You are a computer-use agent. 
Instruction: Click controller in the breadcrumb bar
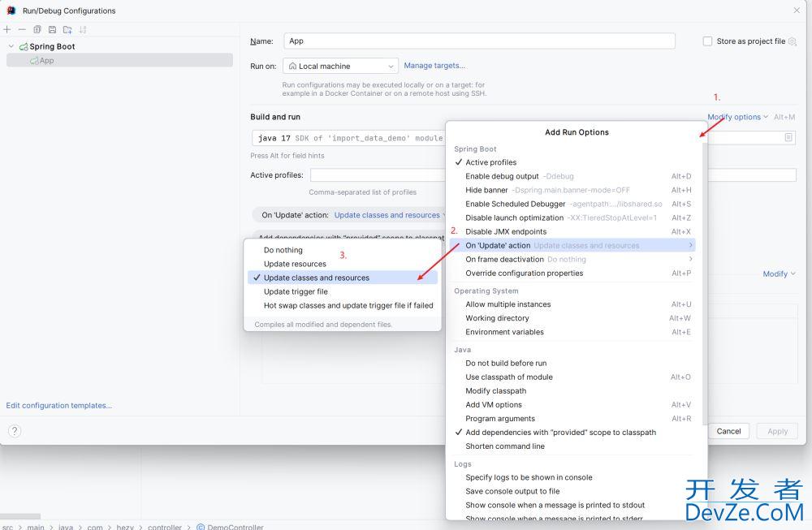point(165,527)
